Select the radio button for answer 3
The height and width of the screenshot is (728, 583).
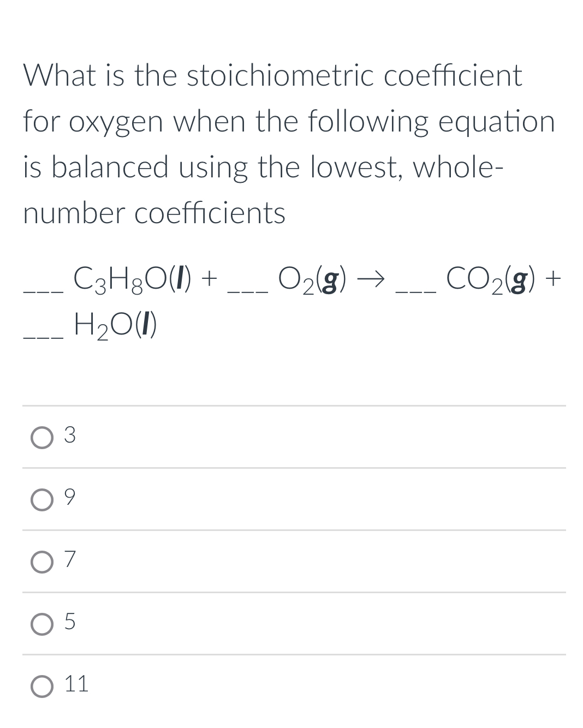coord(41,437)
